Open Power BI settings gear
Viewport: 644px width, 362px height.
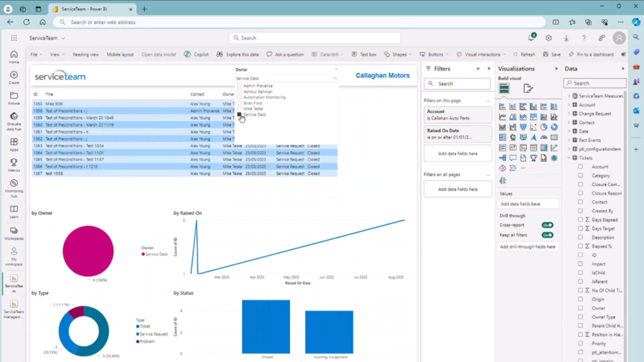coord(548,38)
